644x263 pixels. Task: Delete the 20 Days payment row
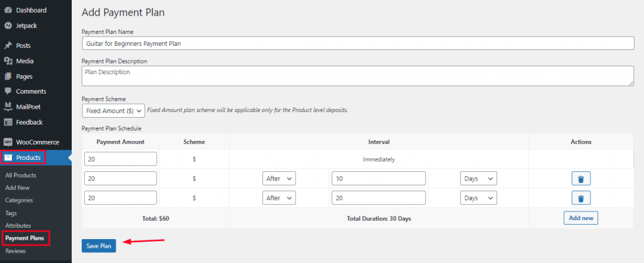[x=580, y=198]
